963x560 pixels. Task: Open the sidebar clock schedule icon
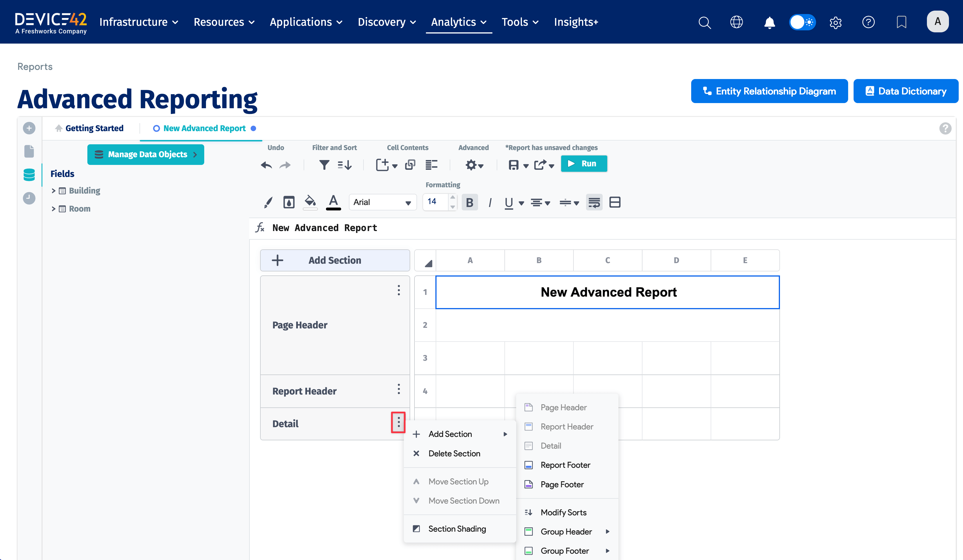tap(29, 198)
